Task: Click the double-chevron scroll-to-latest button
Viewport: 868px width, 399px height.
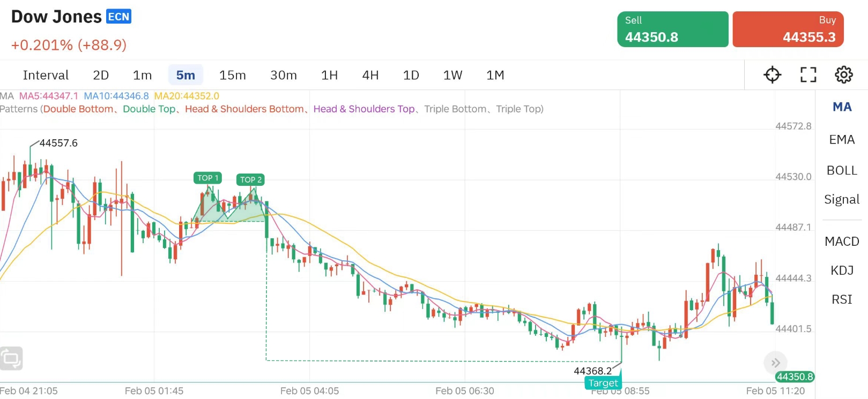Action: [x=775, y=363]
